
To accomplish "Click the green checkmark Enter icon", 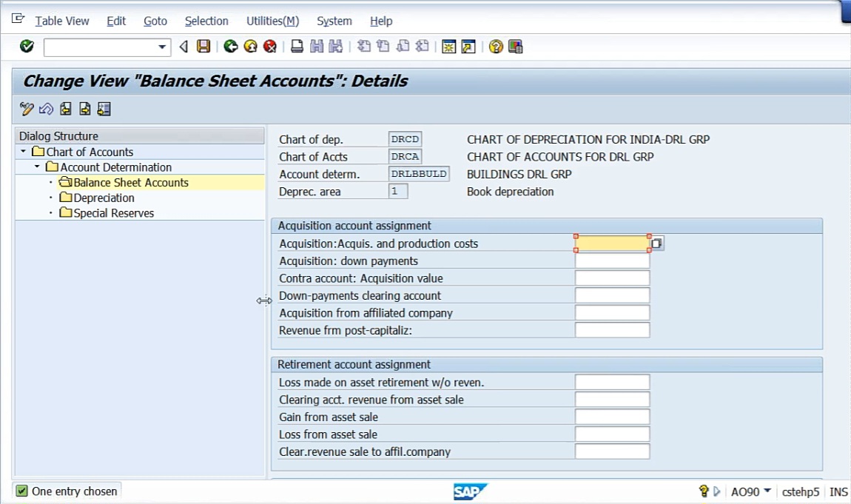I will coord(27,47).
